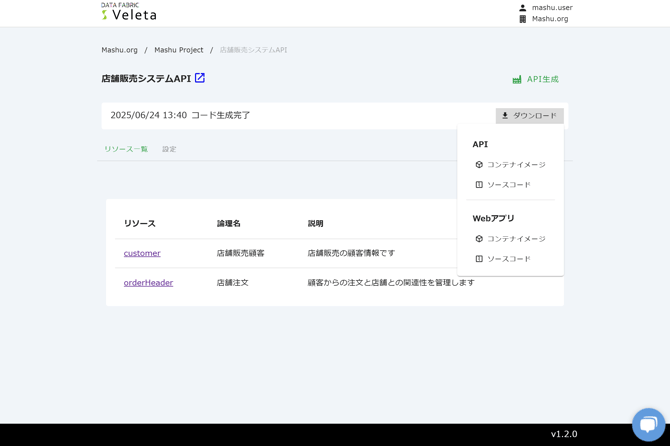Click the user profile icon beside mashu.user
The image size is (670, 446).
(522, 8)
